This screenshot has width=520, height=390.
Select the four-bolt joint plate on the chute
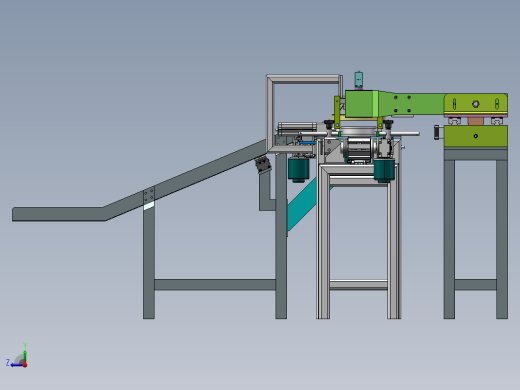[x=149, y=195]
